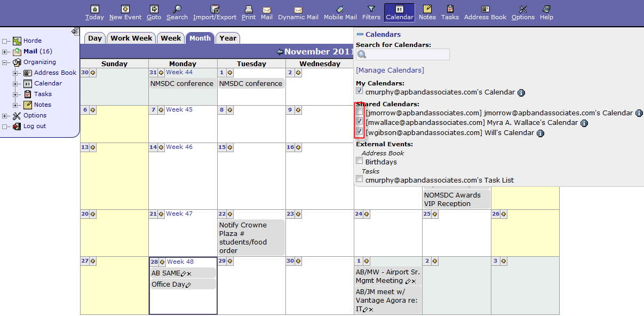
Task: Click add-event plus icon on November 22
Action: [230, 214]
